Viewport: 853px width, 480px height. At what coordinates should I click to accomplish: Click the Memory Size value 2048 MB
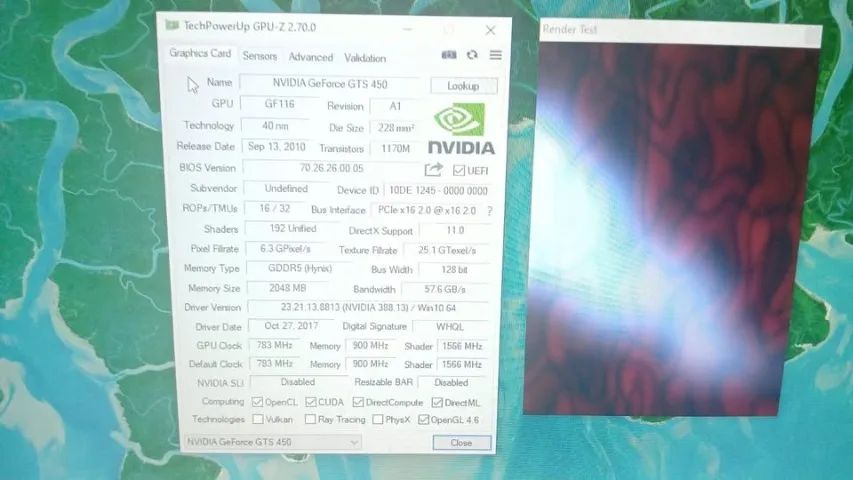click(287, 288)
